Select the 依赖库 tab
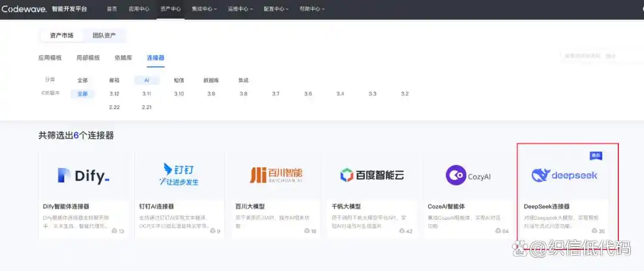 pyautogui.click(x=123, y=58)
